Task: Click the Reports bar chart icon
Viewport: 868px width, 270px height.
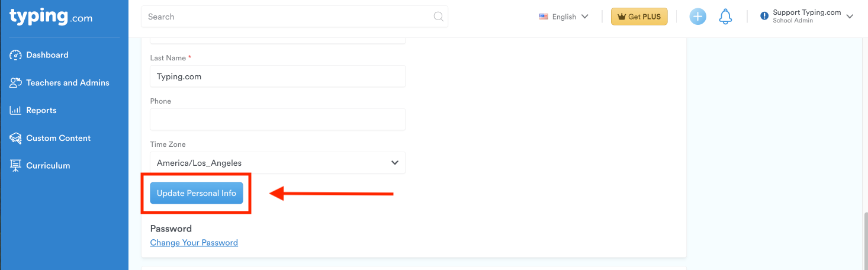Action: tap(16, 111)
